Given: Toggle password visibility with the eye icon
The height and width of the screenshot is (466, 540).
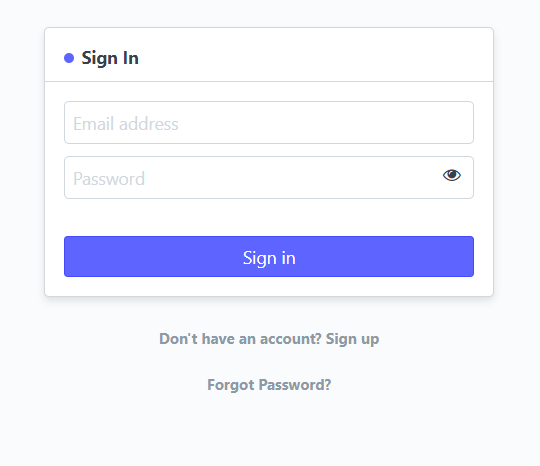Looking at the screenshot, I should click(451, 175).
